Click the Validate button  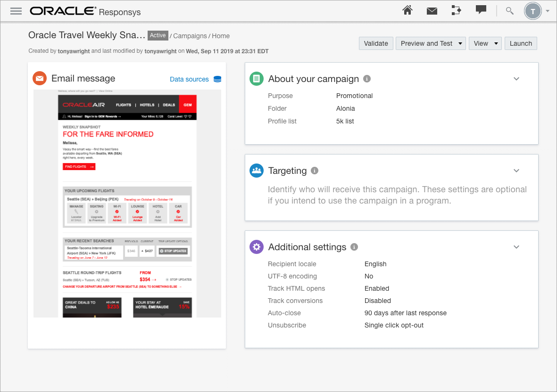[x=376, y=43]
